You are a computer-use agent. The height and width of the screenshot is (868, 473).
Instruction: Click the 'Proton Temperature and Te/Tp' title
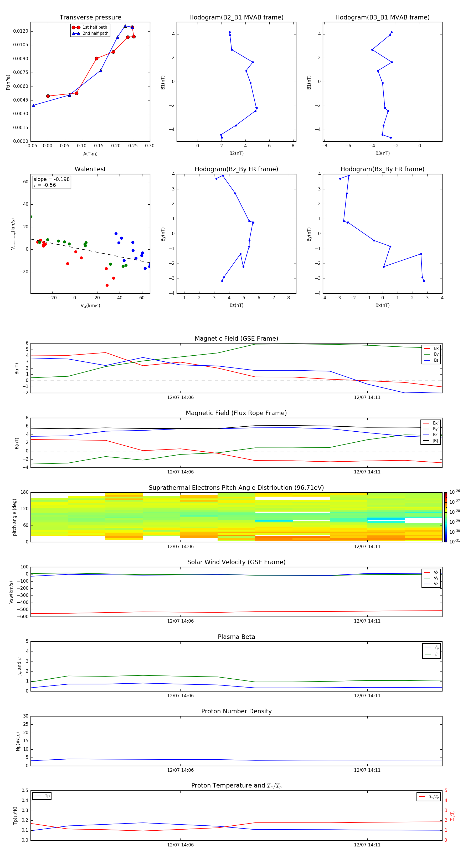[x=236, y=786]
